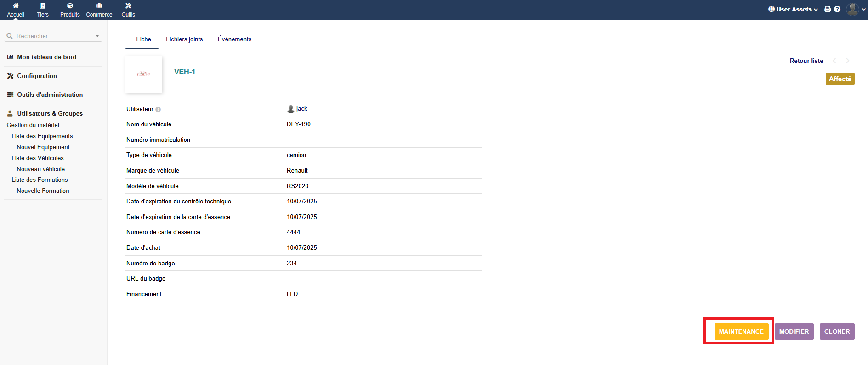Expand the user avatar menu

(x=856, y=9)
